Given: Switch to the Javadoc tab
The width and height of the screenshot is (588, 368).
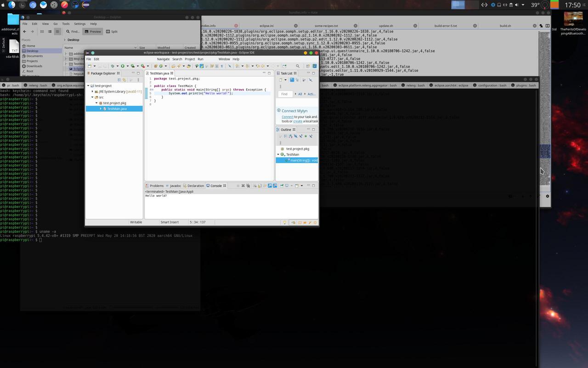Looking at the screenshot, I should tap(173, 185).
